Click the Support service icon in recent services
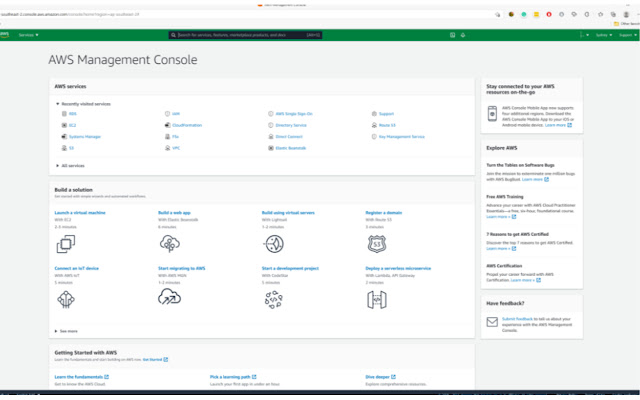640x400 pixels. [x=374, y=114]
